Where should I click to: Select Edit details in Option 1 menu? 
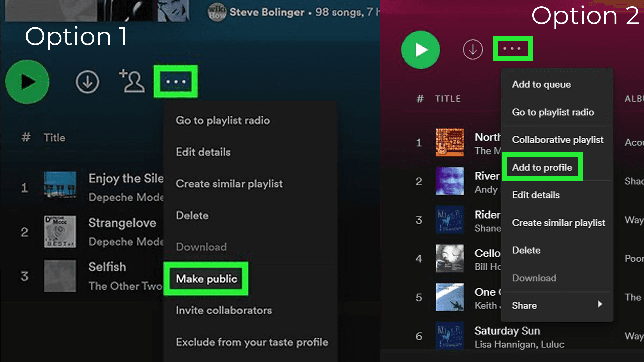click(203, 152)
